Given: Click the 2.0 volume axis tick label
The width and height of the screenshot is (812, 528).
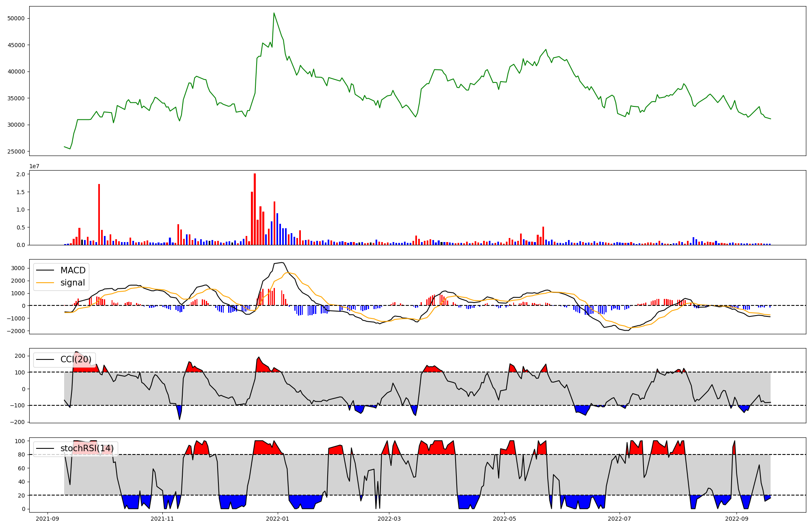Looking at the screenshot, I should click(x=21, y=174).
